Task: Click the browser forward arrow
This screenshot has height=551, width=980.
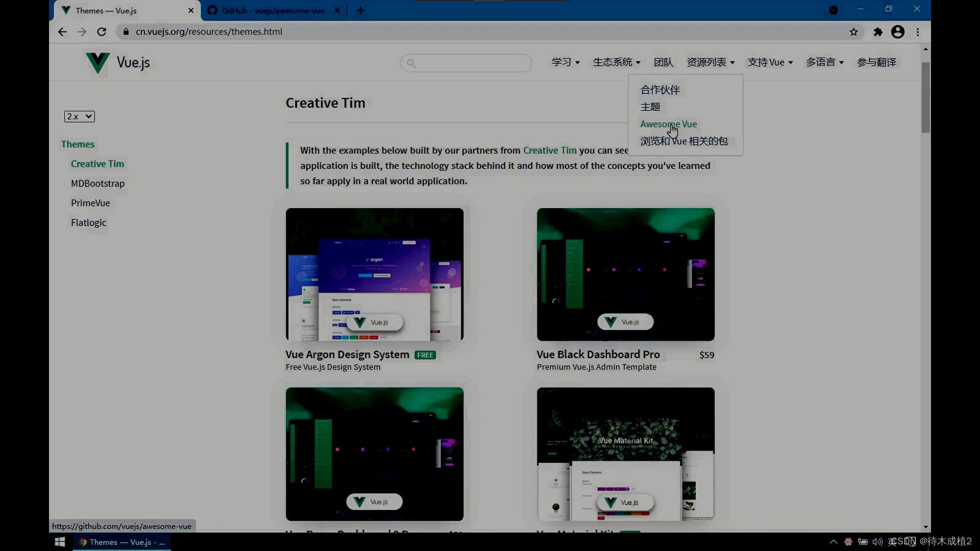Action: [x=82, y=32]
